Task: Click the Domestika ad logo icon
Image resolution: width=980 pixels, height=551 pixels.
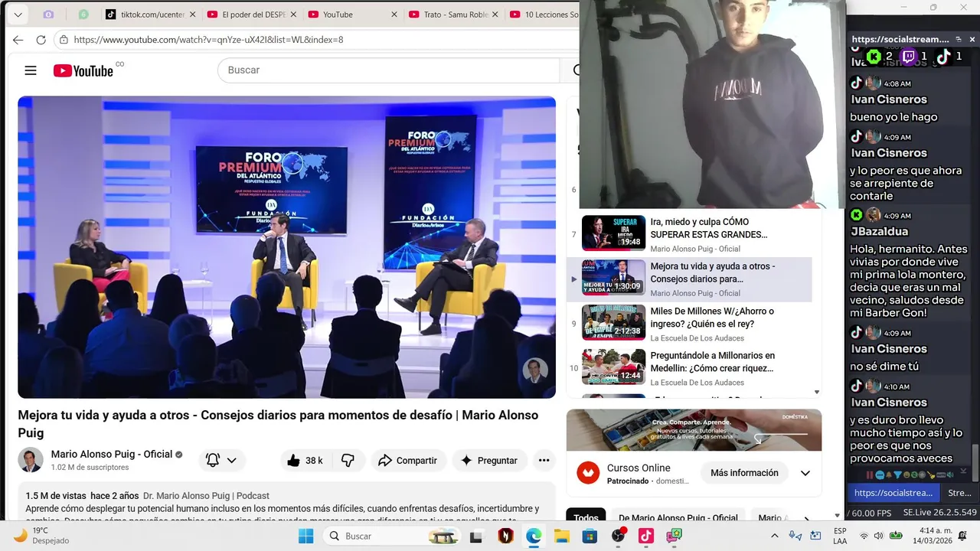Action: (x=588, y=473)
